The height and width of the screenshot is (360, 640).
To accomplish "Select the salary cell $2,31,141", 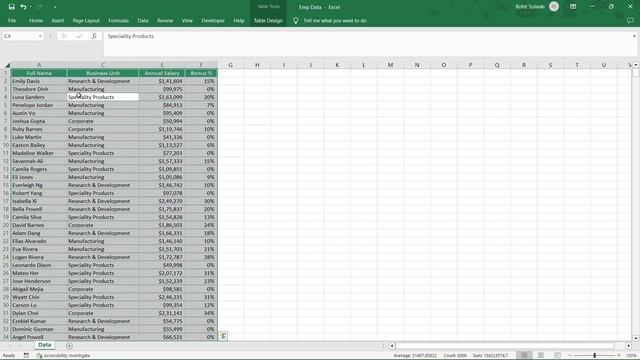I will [x=162, y=313].
